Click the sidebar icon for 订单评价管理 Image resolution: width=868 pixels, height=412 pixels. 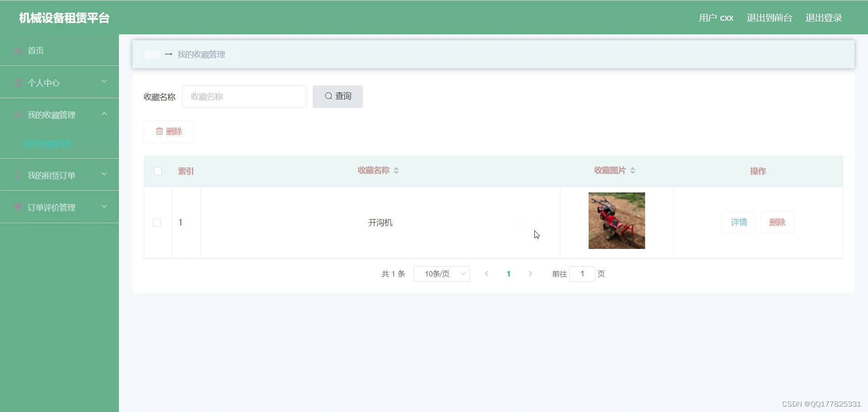19,207
